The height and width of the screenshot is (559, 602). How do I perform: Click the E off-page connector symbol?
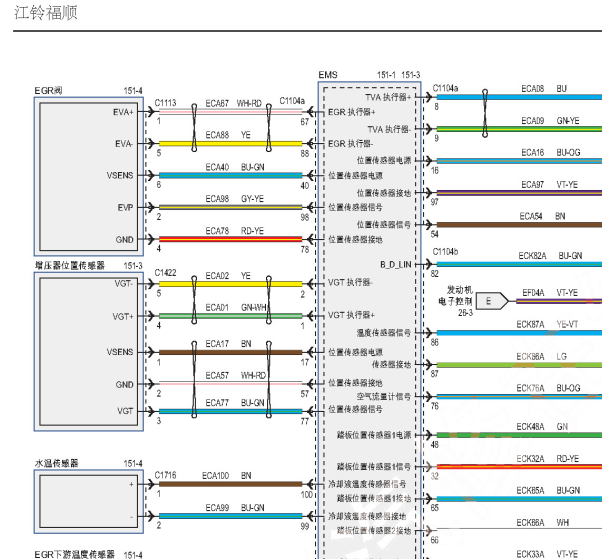(492, 301)
